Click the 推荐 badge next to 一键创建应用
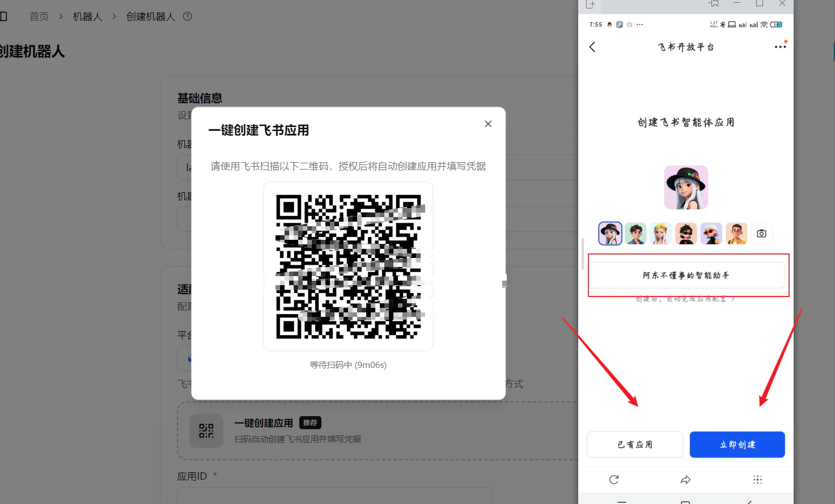The image size is (835, 504). [x=310, y=423]
